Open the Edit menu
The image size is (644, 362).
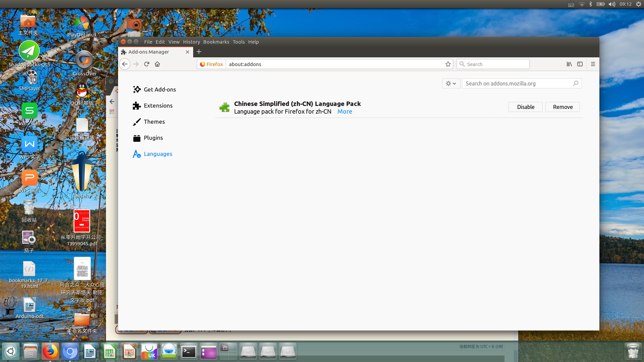click(160, 42)
